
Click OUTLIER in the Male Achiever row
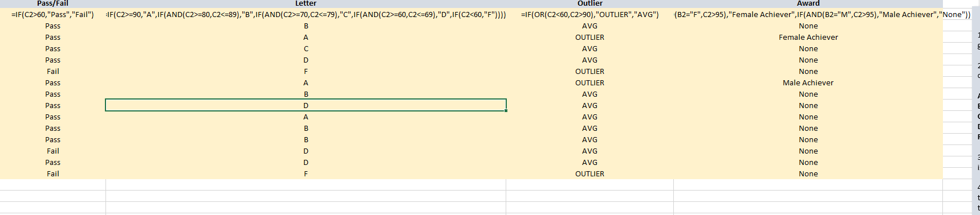tap(589, 82)
